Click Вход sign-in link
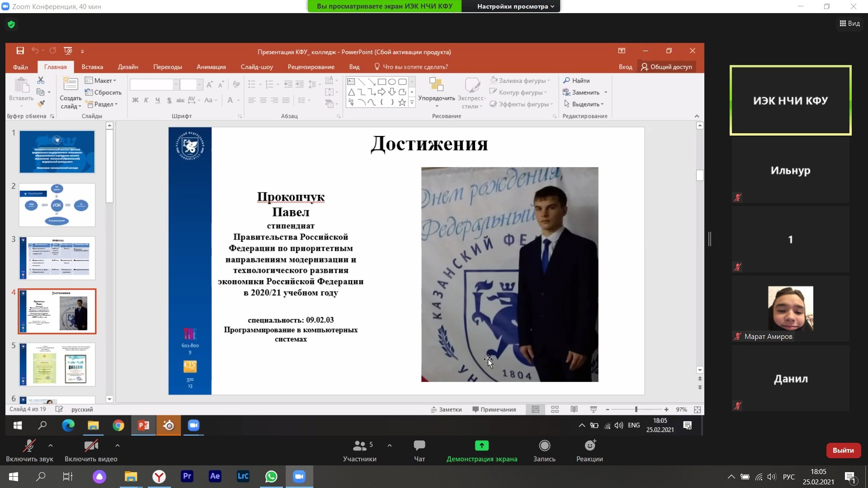Image resolution: width=868 pixels, height=488 pixels. point(625,67)
